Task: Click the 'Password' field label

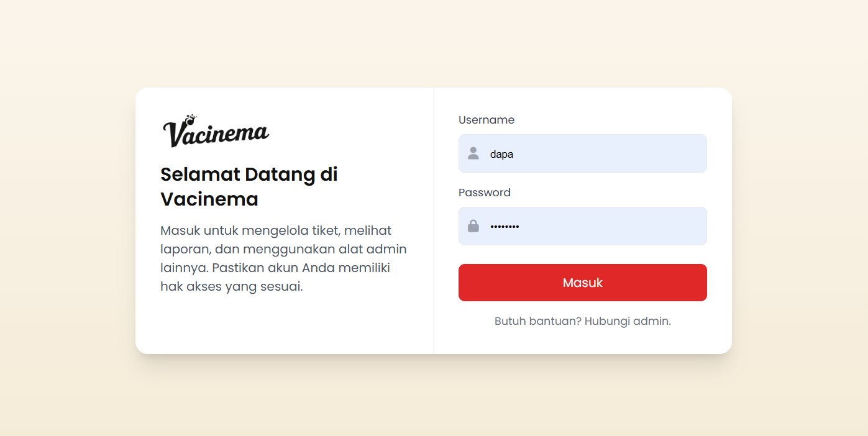Action: tap(485, 193)
